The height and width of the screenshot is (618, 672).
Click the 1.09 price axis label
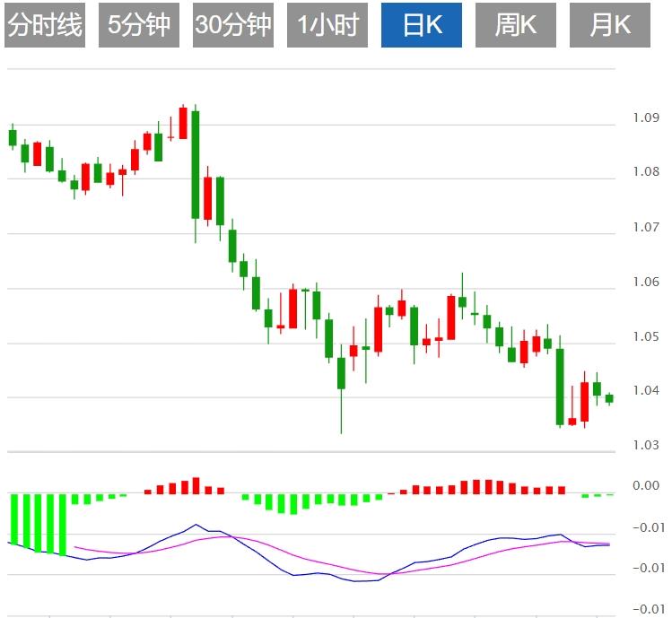tap(646, 118)
